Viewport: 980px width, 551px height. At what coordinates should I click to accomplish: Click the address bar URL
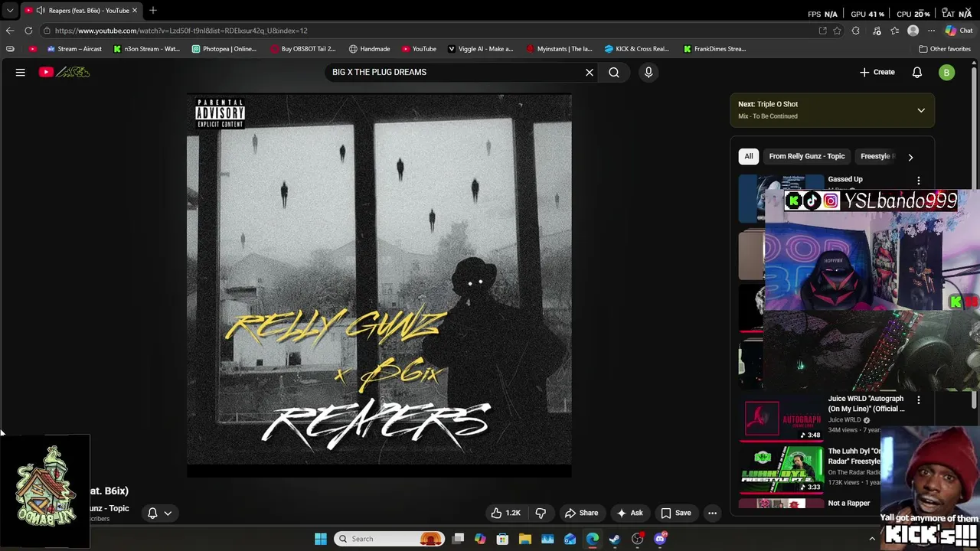[181, 31]
